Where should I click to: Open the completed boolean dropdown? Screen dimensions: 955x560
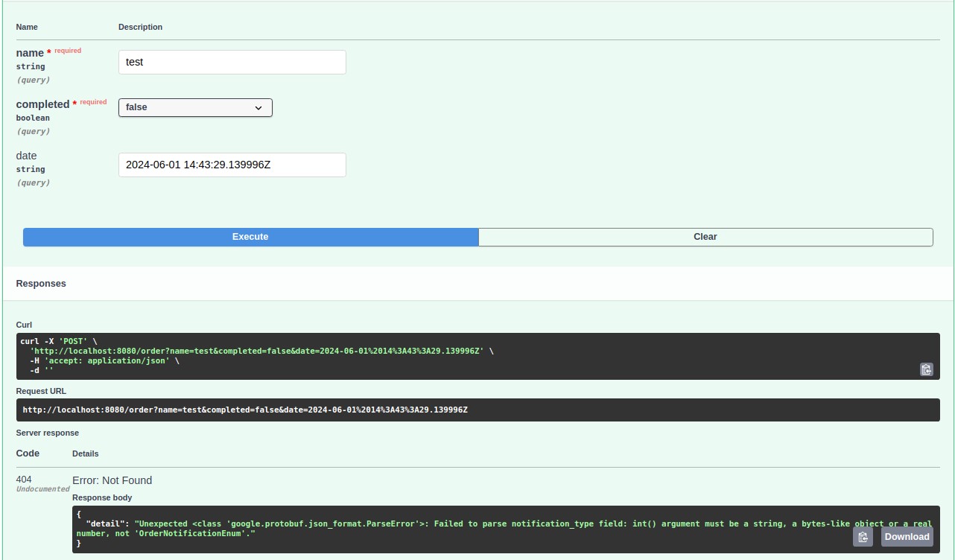point(195,107)
